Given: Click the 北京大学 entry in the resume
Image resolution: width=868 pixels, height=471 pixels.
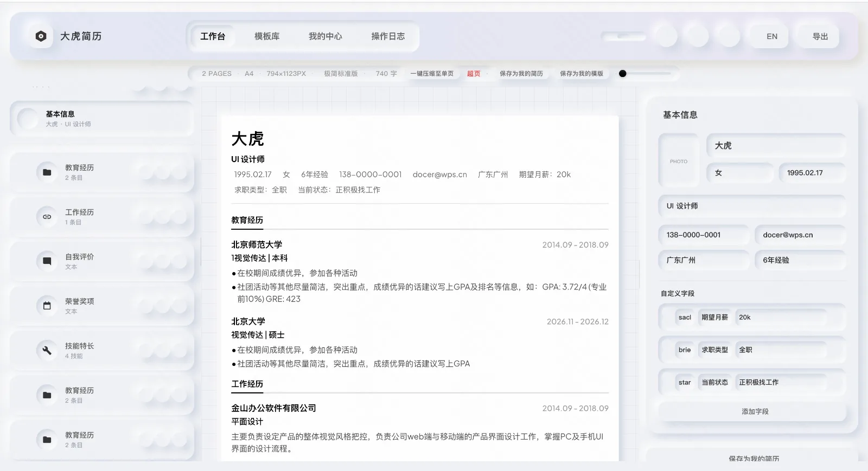Looking at the screenshot, I should pyautogui.click(x=248, y=322).
